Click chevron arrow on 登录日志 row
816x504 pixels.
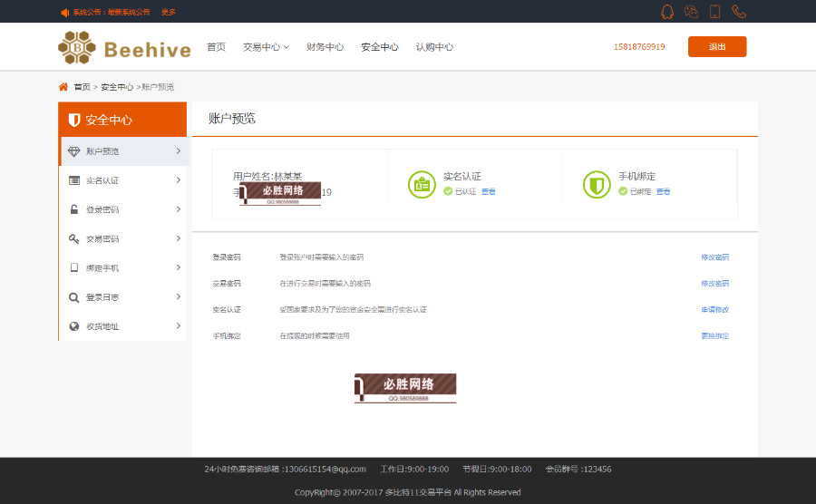179,296
